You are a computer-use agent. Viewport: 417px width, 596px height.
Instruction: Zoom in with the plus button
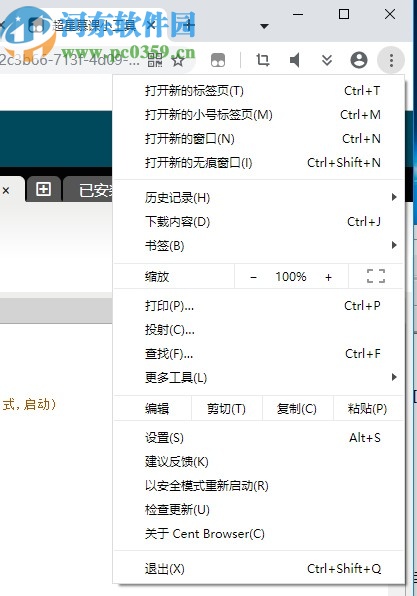[x=328, y=277]
